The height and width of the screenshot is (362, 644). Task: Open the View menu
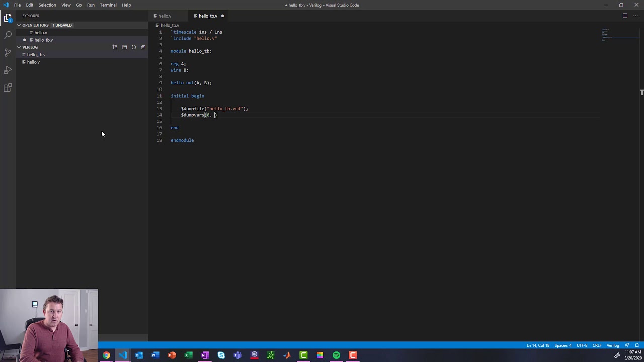click(66, 5)
